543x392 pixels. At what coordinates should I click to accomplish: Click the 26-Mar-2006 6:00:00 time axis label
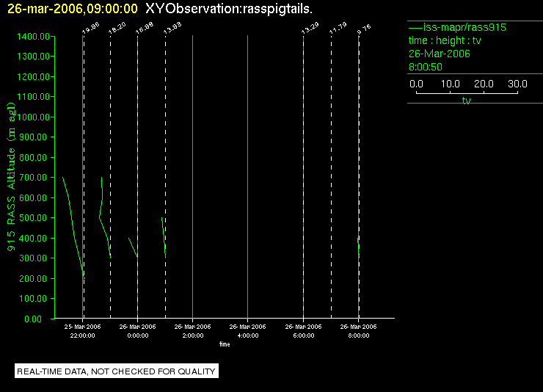(x=303, y=331)
